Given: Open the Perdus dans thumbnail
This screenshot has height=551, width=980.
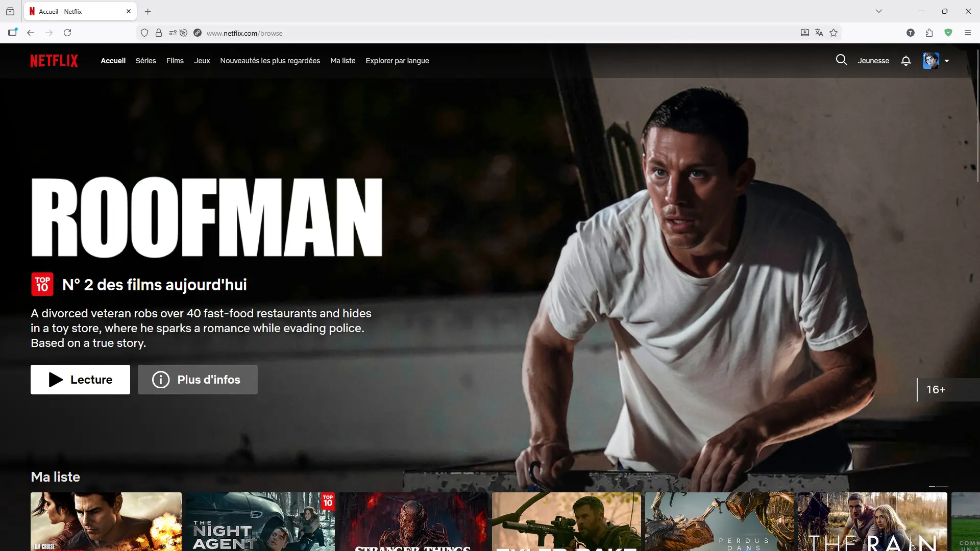Looking at the screenshot, I should tap(720, 521).
